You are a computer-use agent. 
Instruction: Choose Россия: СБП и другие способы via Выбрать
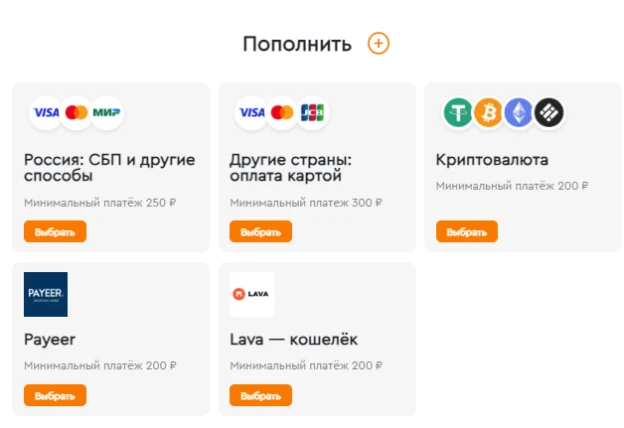pos(55,231)
